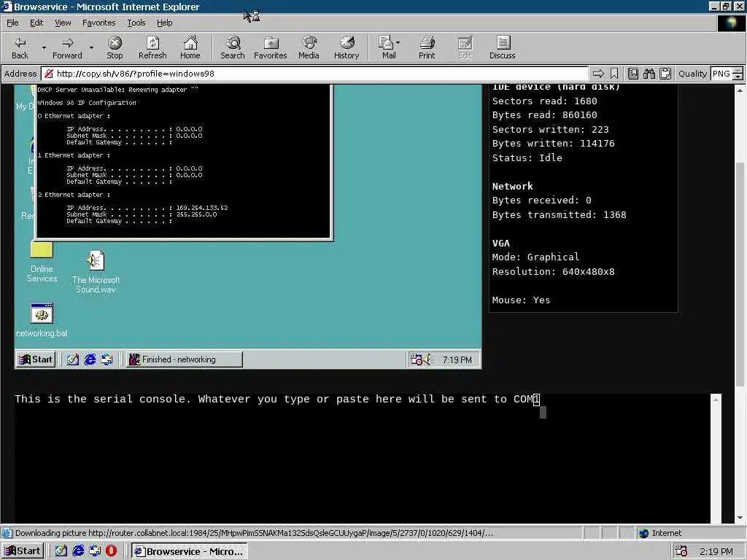The width and height of the screenshot is (747, 560).
Task: Launch Outlook Express from Windows 98 quick launch
Action: pyautogui.click(x=107, y=359)
